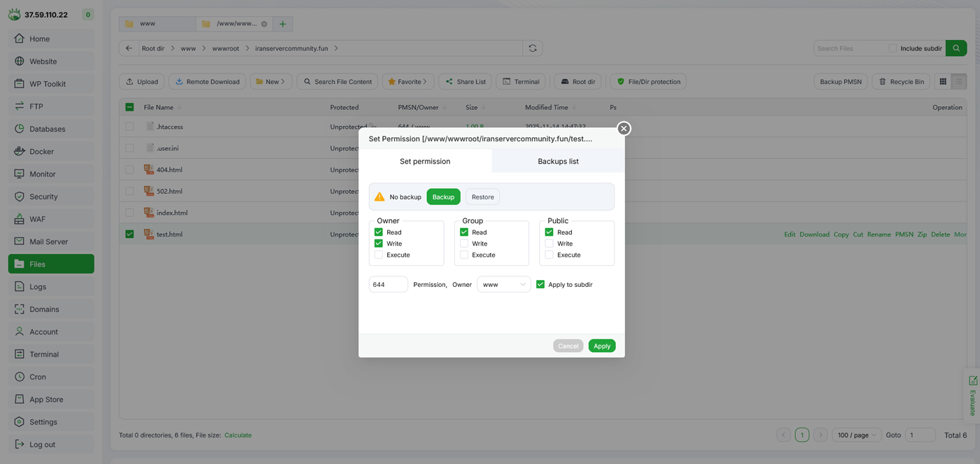The width and height of the screenshot is (980, 464).
Task: Switch to grid view icon
Action: (943, 82)
